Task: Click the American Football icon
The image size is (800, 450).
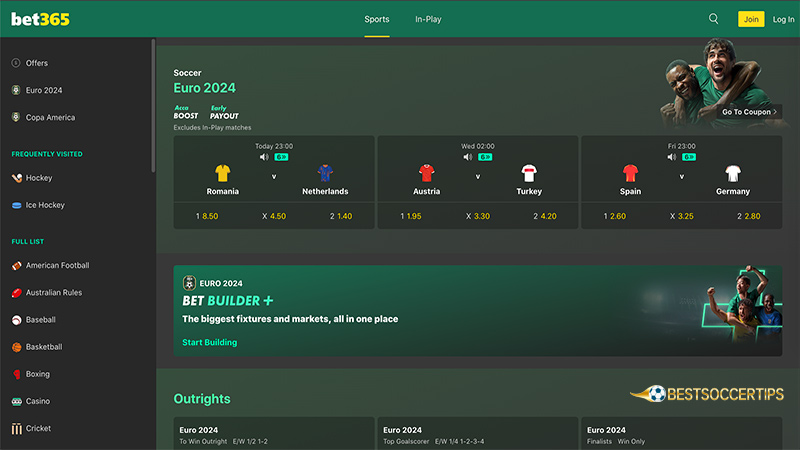Action: point(16,265)
